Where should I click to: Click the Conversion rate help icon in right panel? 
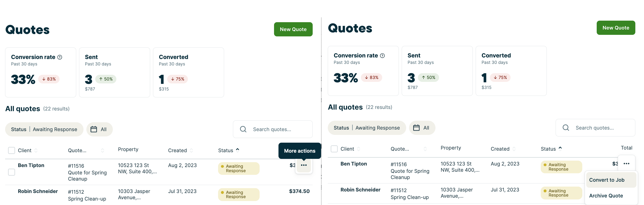click(382, 56)
